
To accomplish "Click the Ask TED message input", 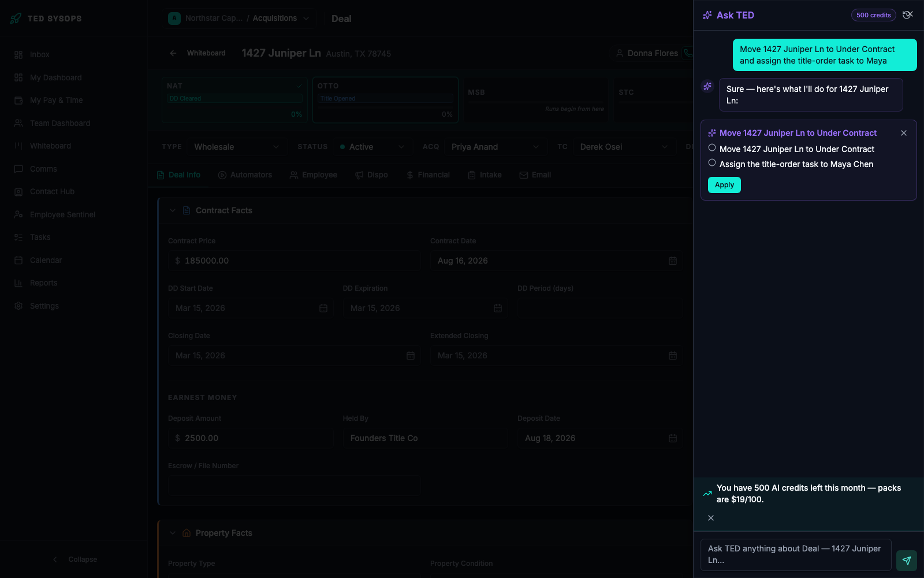I will tap(796, 555).
